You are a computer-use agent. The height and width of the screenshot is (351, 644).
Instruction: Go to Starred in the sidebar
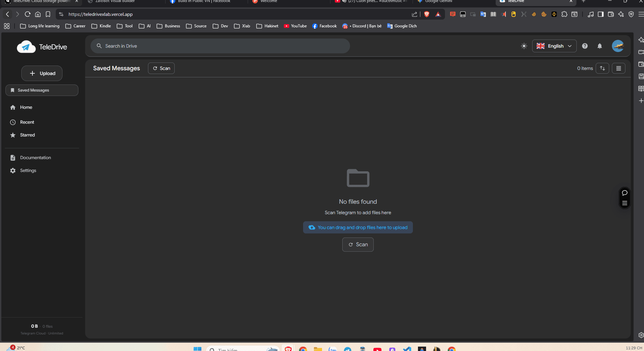pyautogui.click(x=27, y=135)
